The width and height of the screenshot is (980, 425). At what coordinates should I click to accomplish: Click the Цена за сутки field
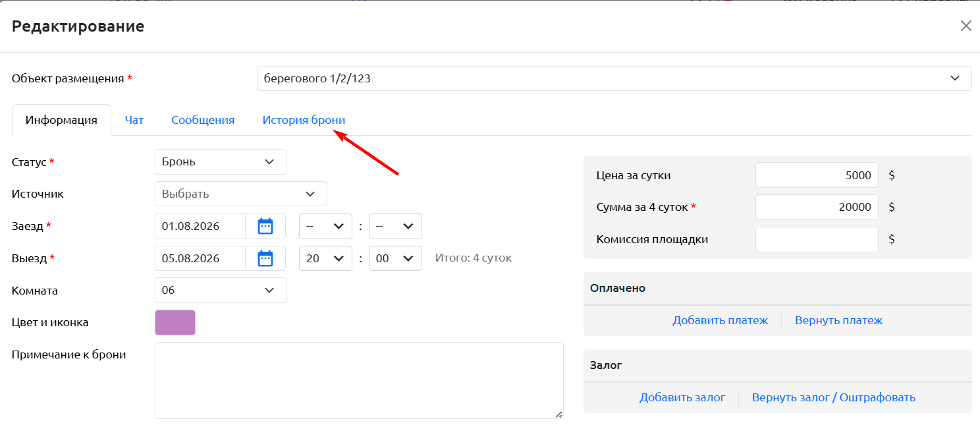point(817,175)
